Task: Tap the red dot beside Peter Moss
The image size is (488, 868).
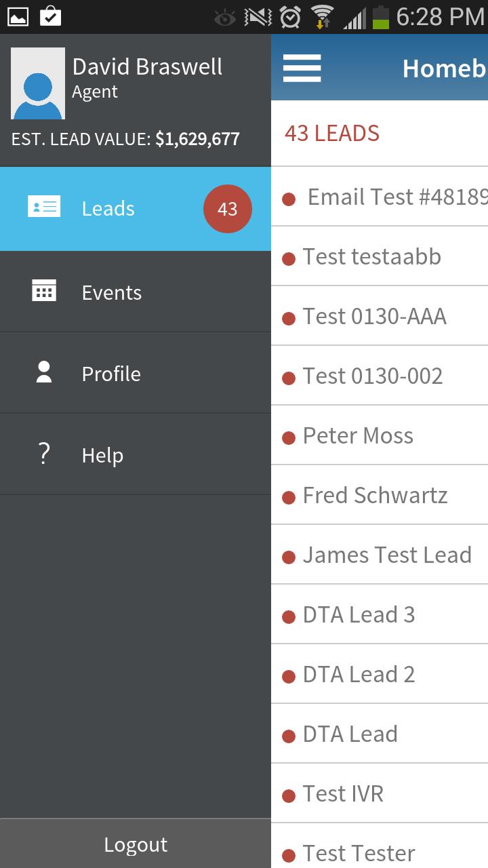Action: point(289,438)
